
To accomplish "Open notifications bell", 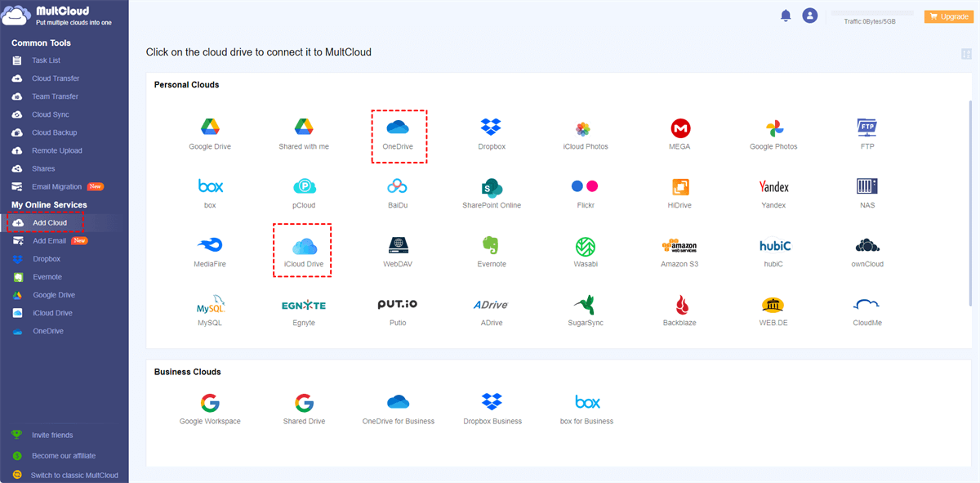I will tap(786, 16).
